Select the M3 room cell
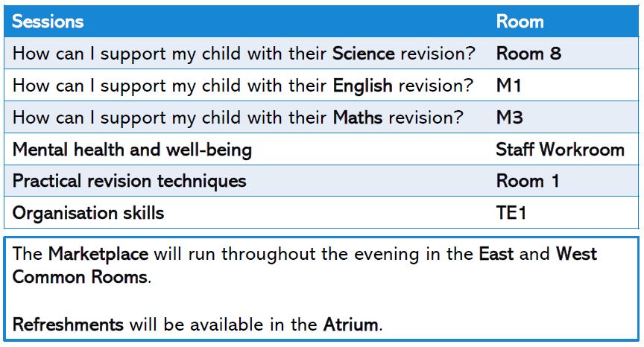Screen dimensions: 644x347 pos(509,118)
